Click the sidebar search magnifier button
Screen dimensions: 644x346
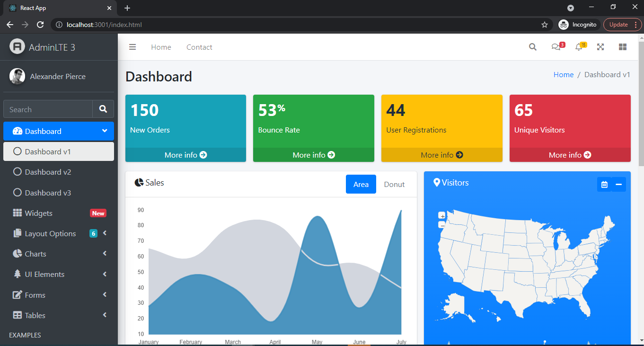(x=103, y=109)
